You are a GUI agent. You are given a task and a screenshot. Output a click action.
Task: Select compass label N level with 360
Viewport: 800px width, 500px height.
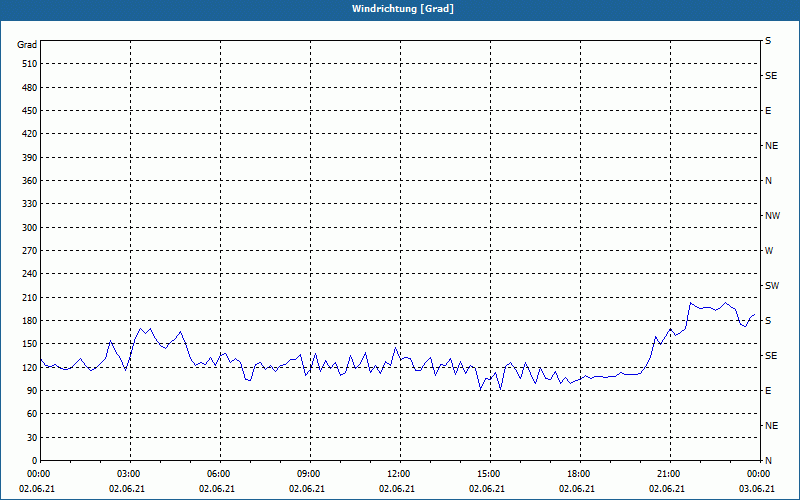768,181
